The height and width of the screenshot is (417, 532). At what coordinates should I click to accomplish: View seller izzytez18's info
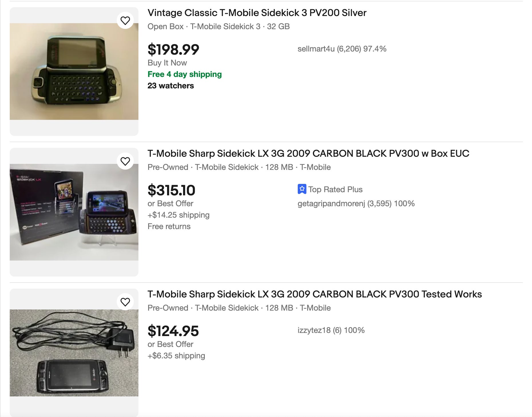(331, 330)
